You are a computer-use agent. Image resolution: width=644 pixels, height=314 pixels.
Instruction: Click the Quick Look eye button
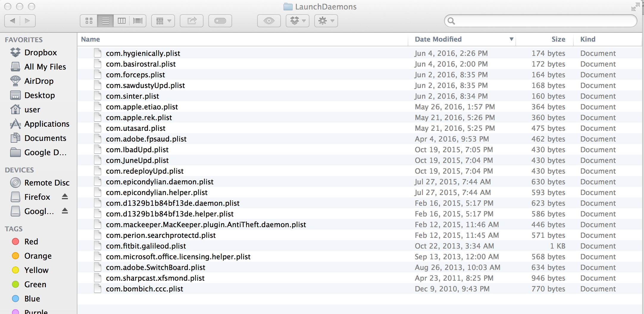(x=269, y=21)
